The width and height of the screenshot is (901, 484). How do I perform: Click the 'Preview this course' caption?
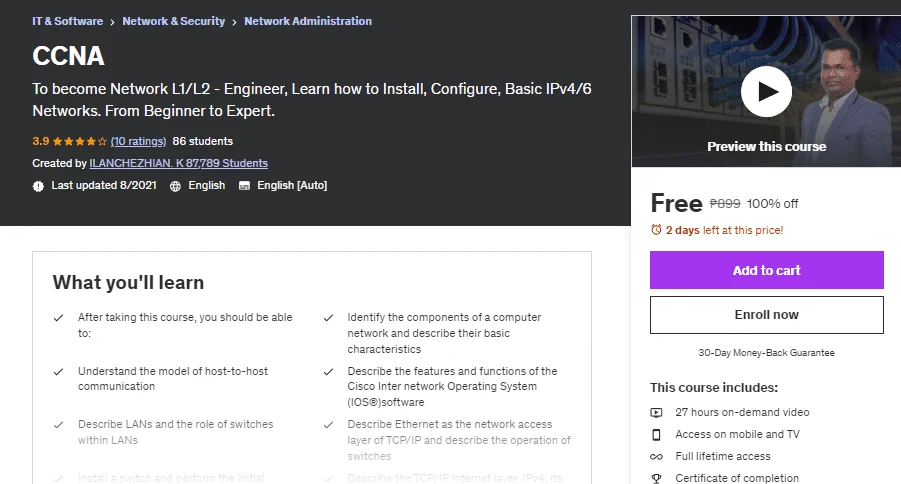click(x=767, y=147)
